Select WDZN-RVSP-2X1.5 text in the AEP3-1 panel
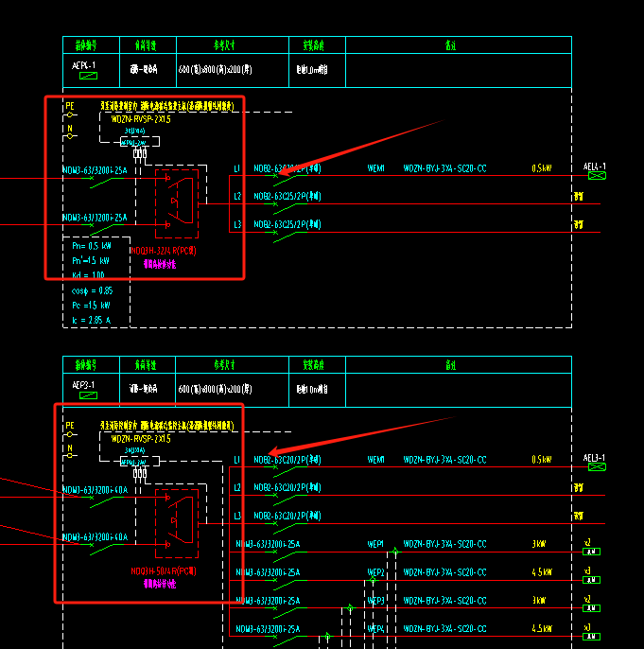Image resolution: width=644 pixels, height=649 pixels. pos(141,439)
